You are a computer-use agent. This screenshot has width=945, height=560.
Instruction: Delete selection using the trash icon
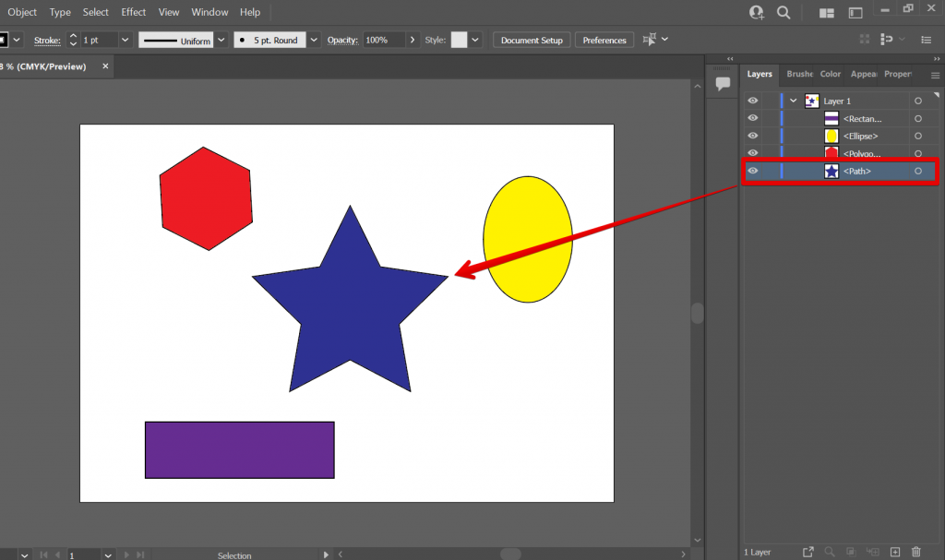pos(915,552)
